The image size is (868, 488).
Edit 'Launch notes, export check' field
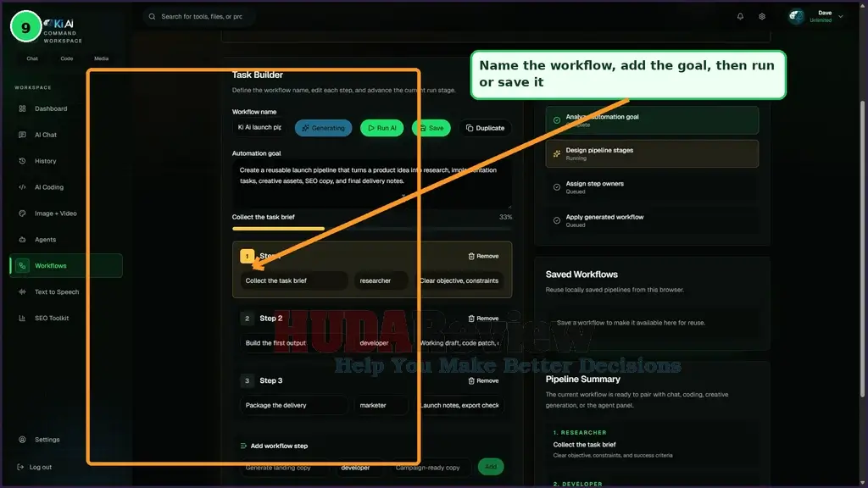tap(459, 405)
